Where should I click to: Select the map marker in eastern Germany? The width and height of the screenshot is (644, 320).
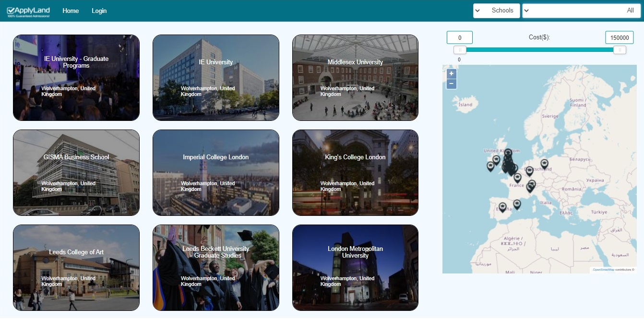[544, 164]
